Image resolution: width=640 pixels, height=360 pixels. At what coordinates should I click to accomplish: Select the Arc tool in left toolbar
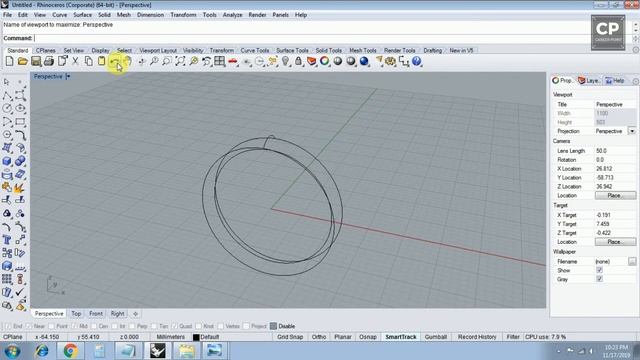[x=7, y=122]
